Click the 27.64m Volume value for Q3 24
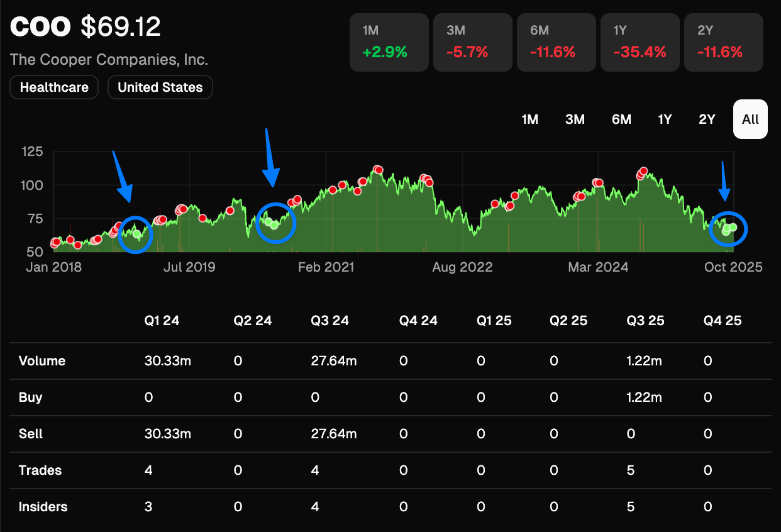This screenshot has width=781, height=532. coord(334,361)
